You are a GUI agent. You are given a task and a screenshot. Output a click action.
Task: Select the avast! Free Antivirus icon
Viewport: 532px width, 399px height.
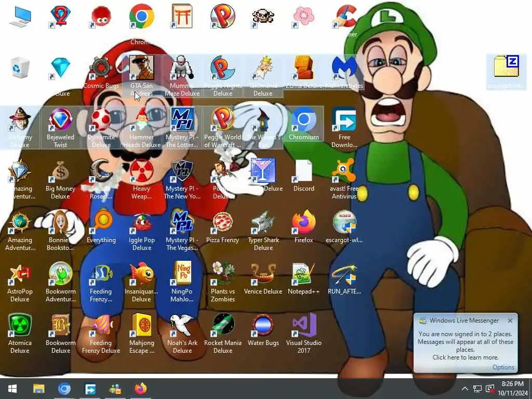pos(344,170)
